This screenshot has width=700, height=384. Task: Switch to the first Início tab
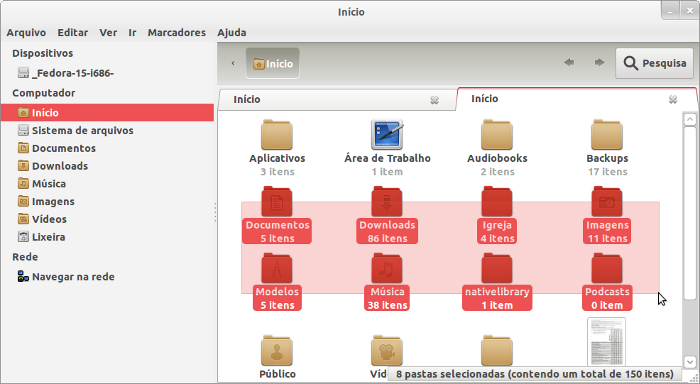pos(337,100)
